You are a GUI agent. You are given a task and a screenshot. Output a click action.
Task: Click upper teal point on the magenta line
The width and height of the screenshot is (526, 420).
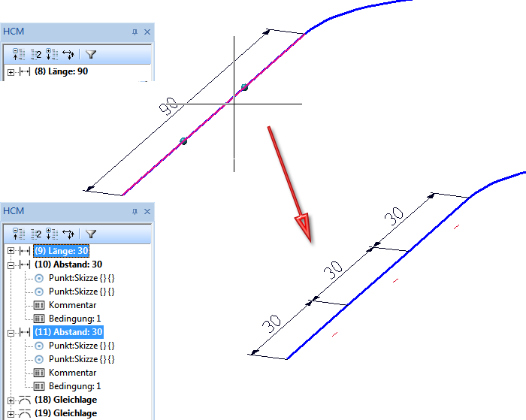pyautogui.click(x=244, y=87)
